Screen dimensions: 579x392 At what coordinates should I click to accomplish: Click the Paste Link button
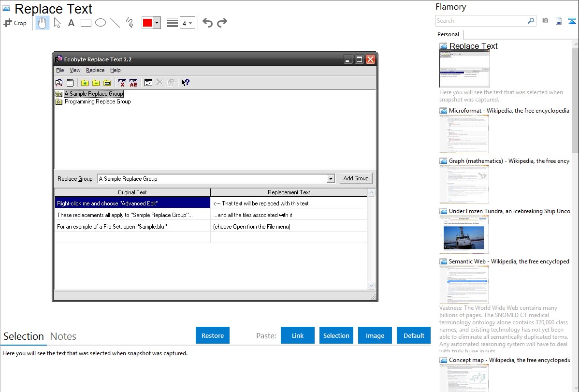(298, 335)
